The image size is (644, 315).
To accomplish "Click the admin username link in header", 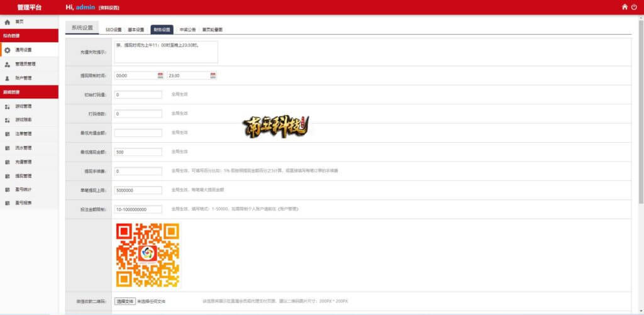I will [x=86, y=8].
